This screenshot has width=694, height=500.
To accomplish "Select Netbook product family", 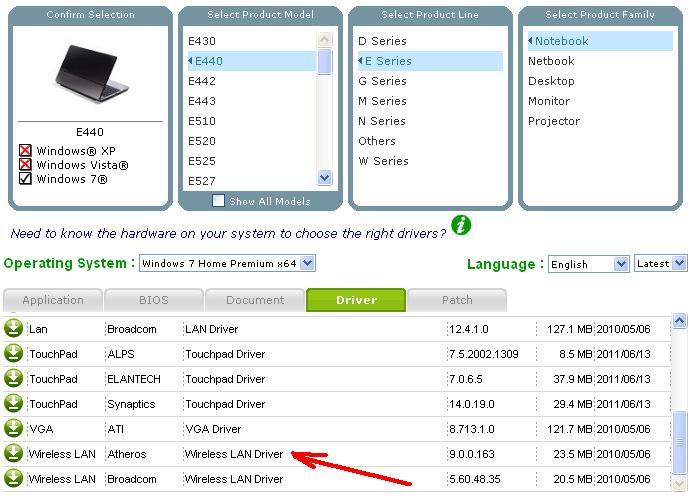I will [x=551, y=61].
